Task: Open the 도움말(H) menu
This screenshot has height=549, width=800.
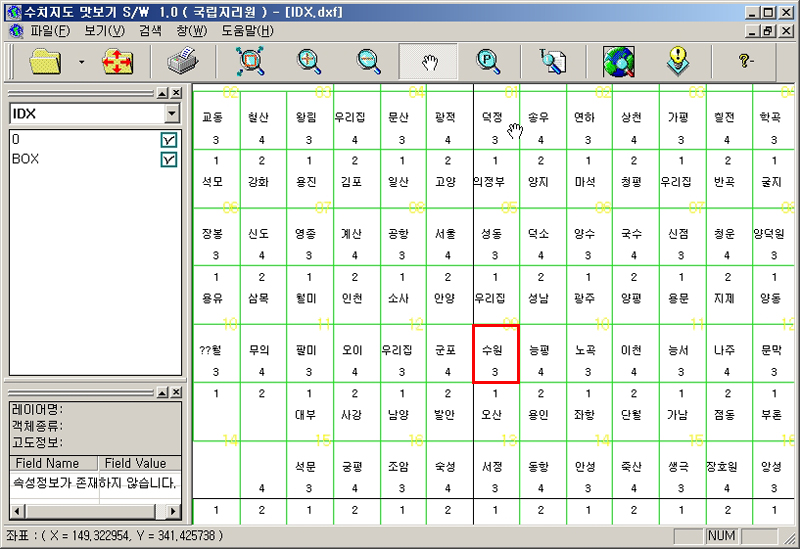Action: [x=247, y=31]
